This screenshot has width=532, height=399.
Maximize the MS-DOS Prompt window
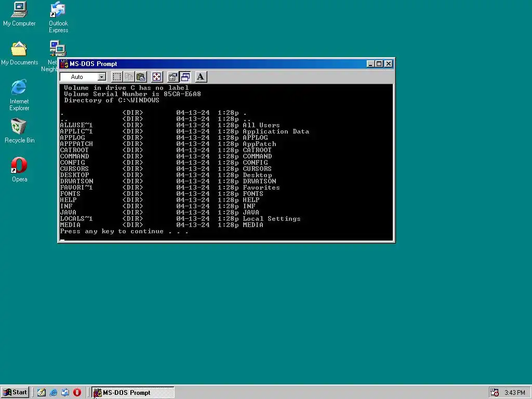click(379, 64)
